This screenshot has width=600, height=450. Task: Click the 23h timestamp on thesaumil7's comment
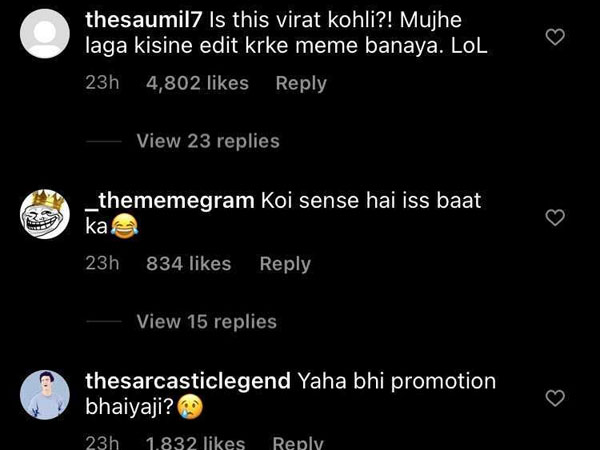(x=103, y=84)
